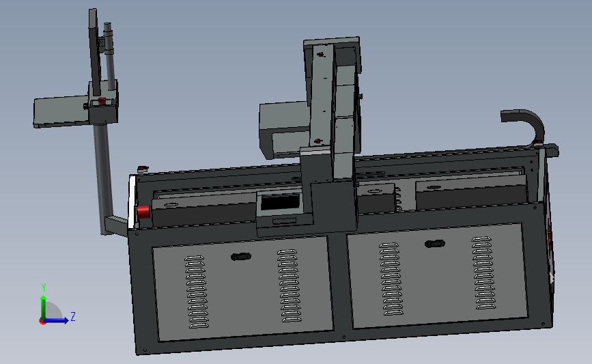Pick the left cabinet door latch handle

(x=241, y=257)
